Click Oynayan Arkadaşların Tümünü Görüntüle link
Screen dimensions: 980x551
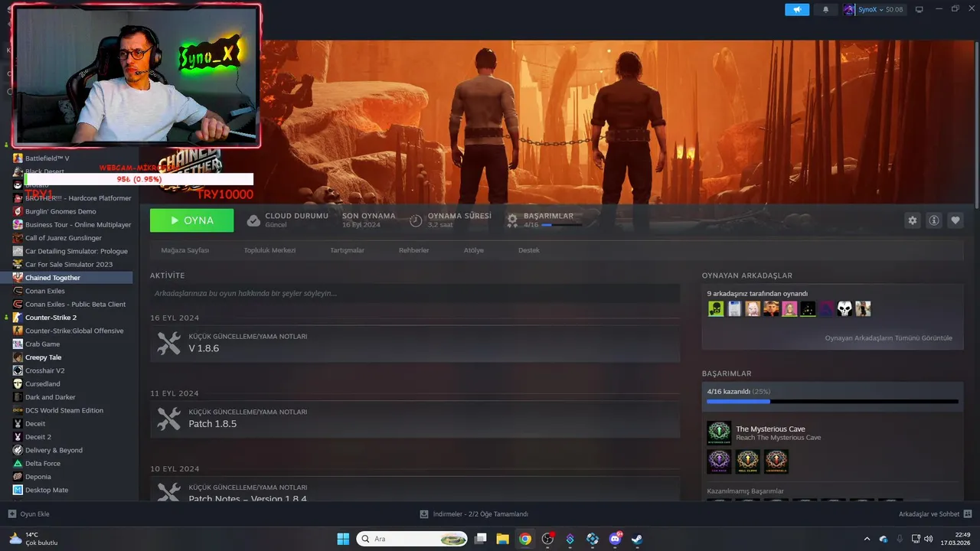(x=888, y=337)
